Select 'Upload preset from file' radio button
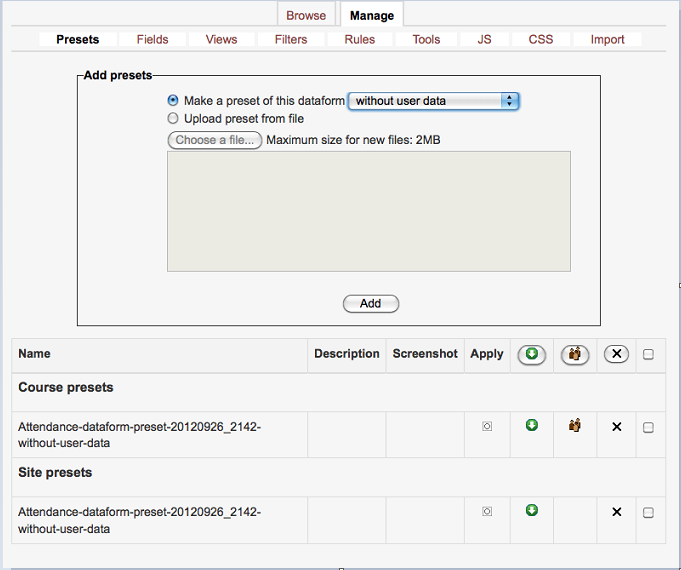 173,119
